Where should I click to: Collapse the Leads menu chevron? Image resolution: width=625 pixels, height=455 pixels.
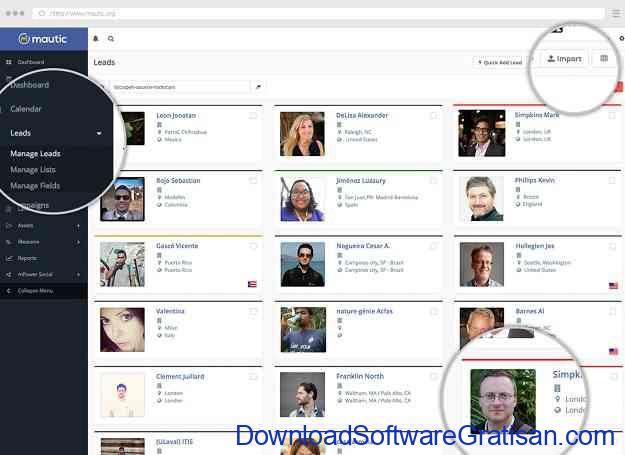[99, 133]
